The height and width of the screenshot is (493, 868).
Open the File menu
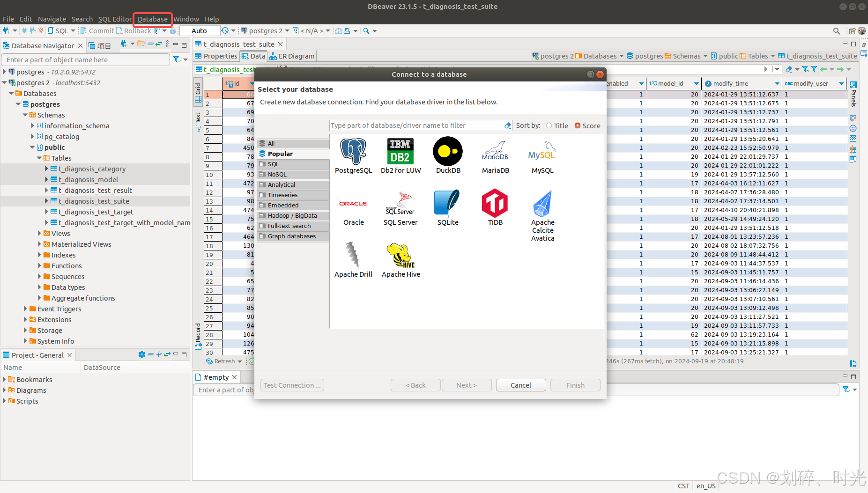coord(8,19)
